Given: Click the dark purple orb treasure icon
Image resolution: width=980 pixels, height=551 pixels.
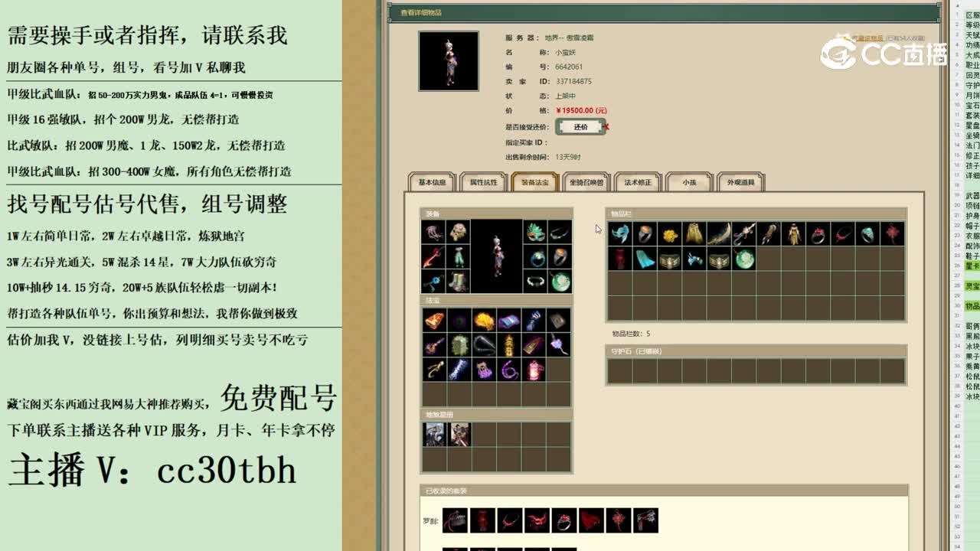Looking at the screenshot, I should coord(459,321).
